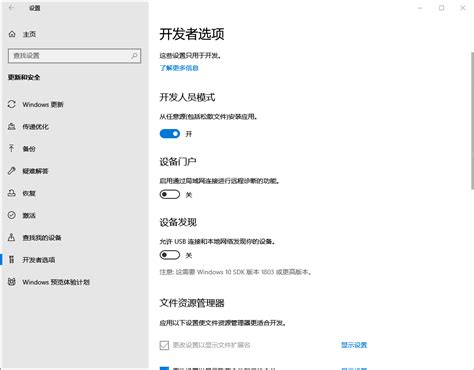The height and width of the screenshot is (370, 474).
Task: Enable the 设备门户 toggle switch
Action: point(170,194)
